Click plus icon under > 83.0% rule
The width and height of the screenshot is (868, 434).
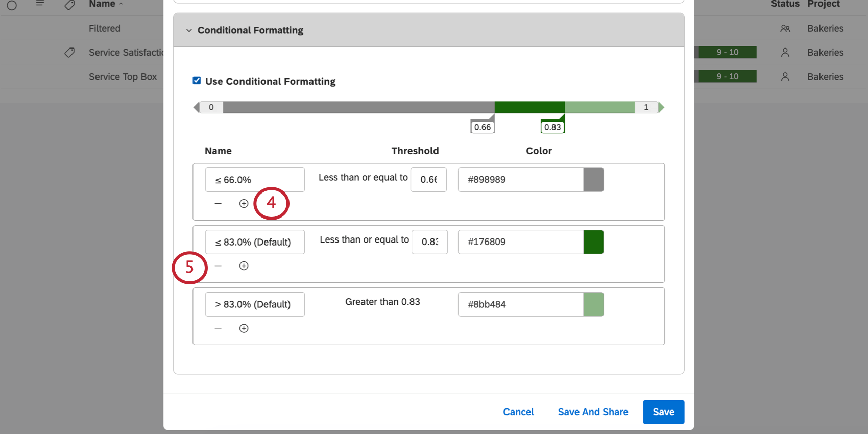pos(244,328)
